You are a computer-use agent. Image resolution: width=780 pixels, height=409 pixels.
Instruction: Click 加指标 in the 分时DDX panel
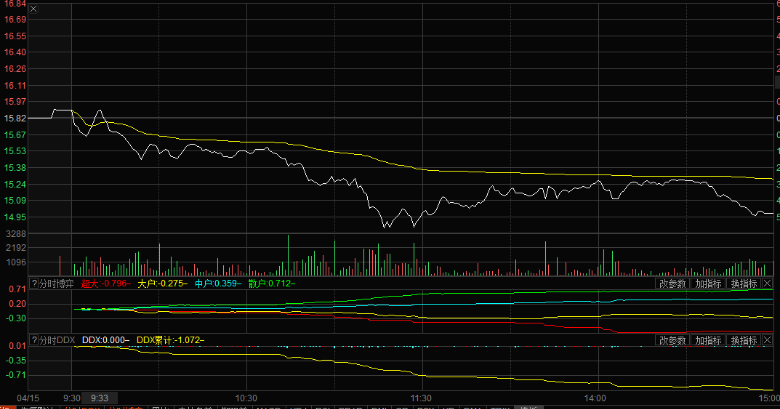pyautogui.click(x=709, y=341)
